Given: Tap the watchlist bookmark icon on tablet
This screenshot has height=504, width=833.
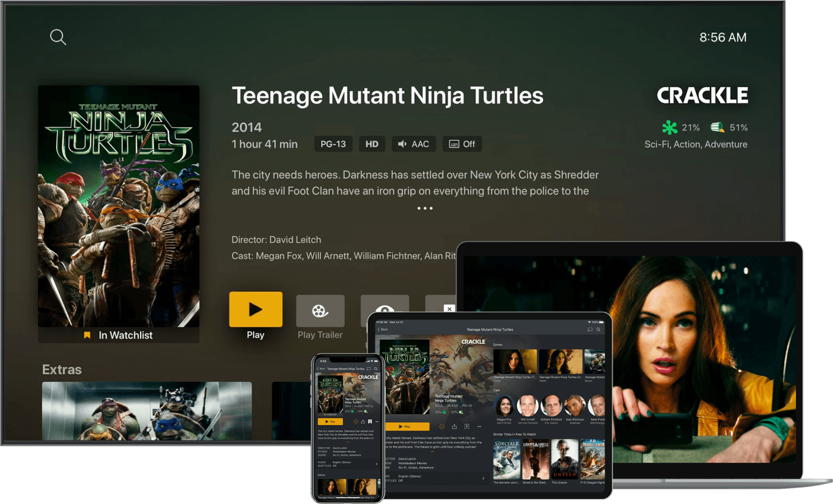Looking at the screenshot, I should click(467, 427).
